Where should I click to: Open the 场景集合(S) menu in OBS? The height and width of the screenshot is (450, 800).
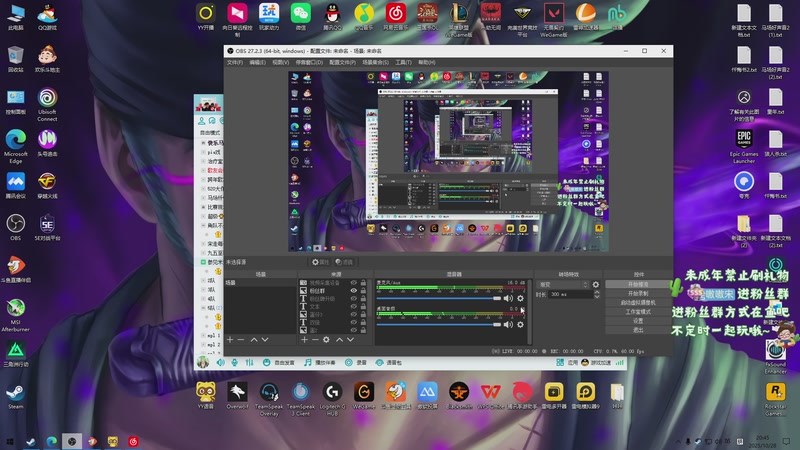click(x=376, y=62)
